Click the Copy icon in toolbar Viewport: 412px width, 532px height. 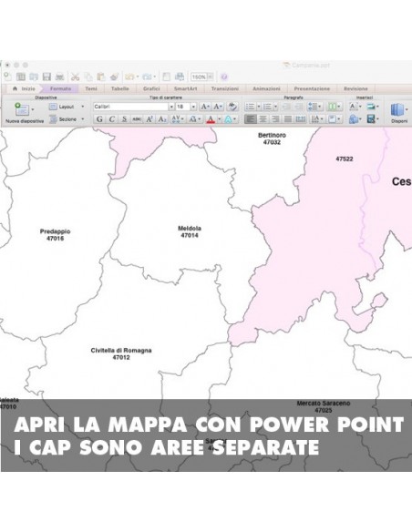[x=88, y=77]
